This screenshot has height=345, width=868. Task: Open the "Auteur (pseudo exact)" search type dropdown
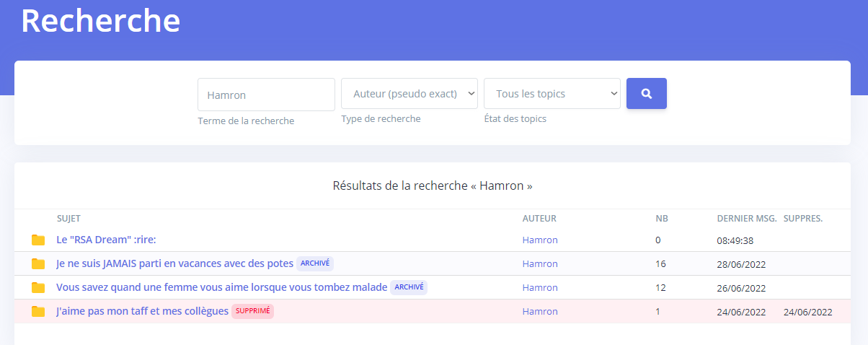(x=409, y=94)
